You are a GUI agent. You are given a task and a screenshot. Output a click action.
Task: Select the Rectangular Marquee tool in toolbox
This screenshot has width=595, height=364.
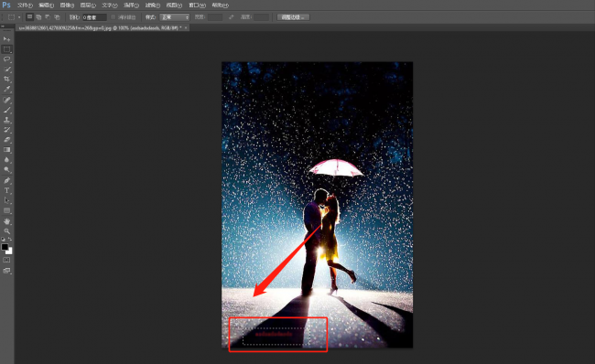6,49
